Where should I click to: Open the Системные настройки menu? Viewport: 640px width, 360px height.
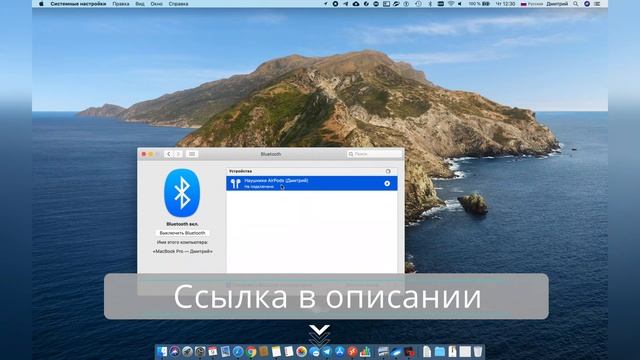(x=78, y=4)
